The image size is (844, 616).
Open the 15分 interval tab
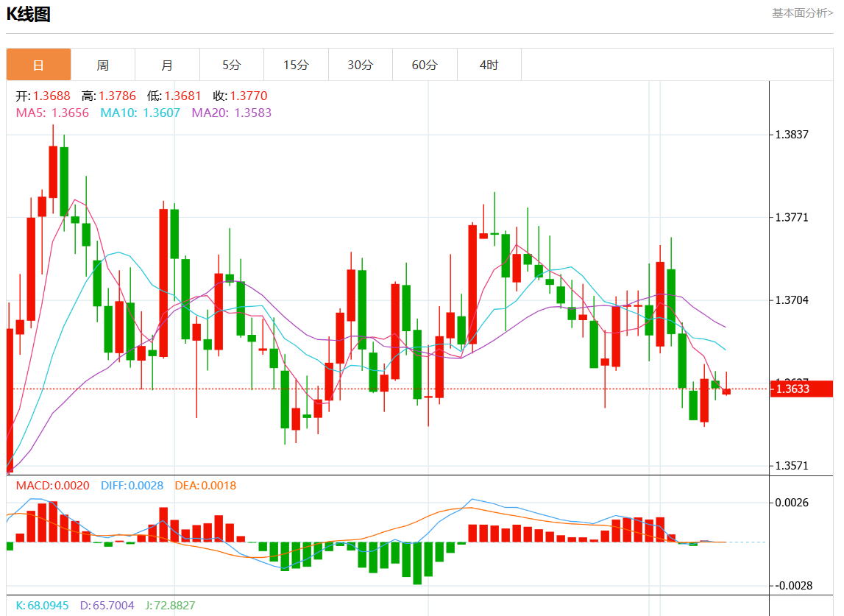(x=296, y=65)
